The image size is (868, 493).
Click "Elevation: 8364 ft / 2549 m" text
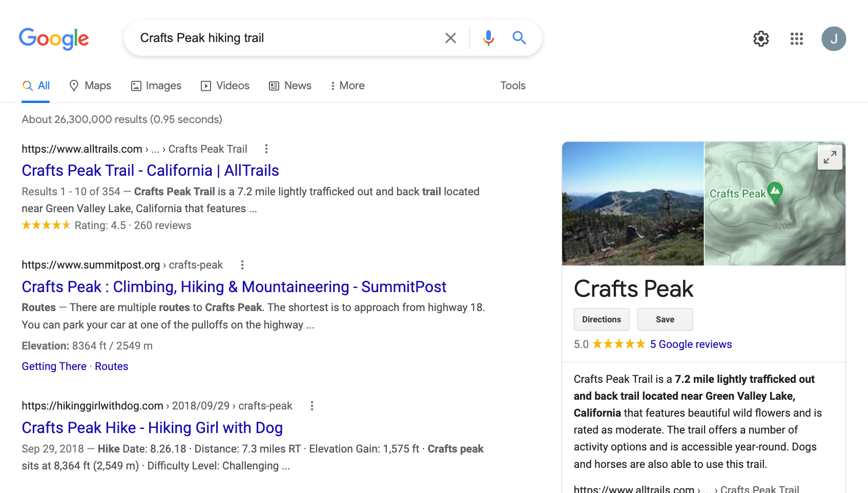click(x=87, y=346)
